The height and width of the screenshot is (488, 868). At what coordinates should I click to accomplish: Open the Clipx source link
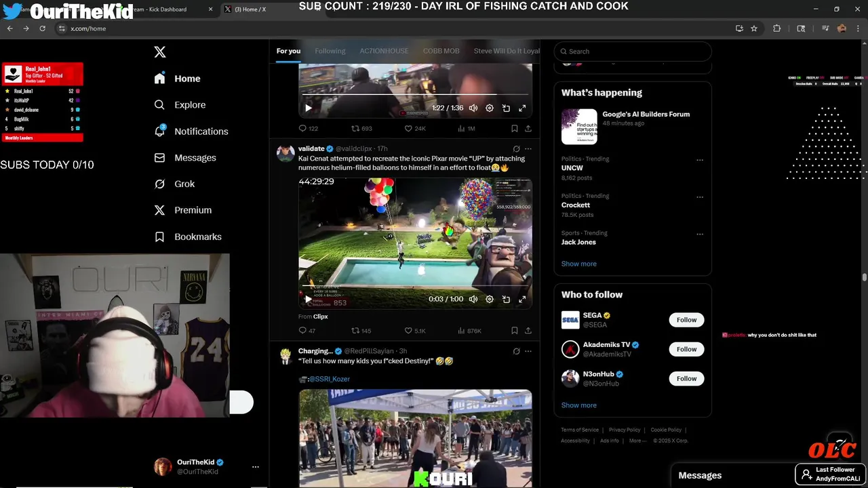coord(320,317)
